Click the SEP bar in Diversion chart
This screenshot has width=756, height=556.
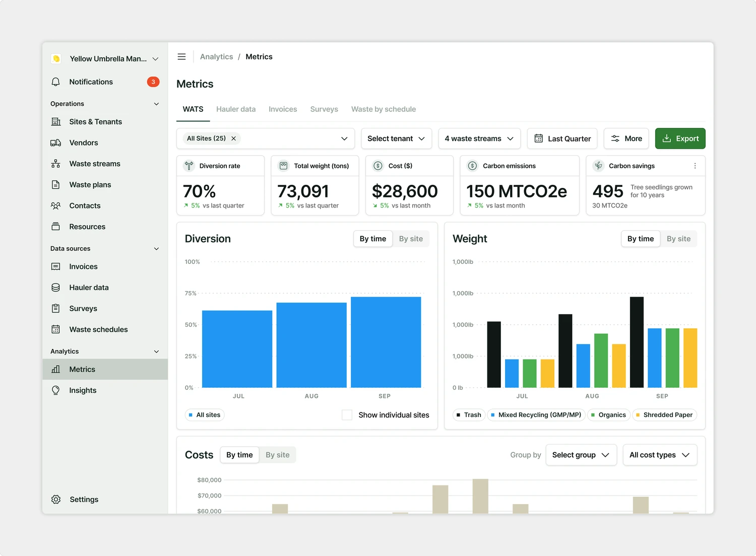(x=386, y=342)
